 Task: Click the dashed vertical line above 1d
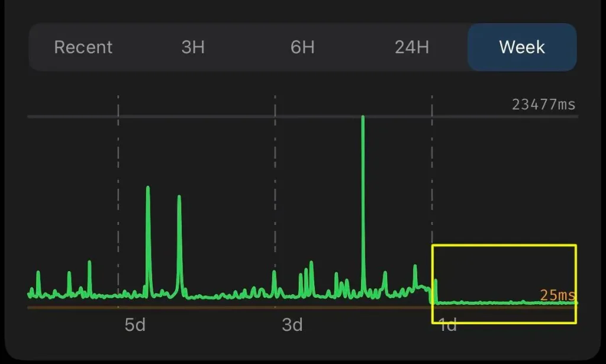tap(432, 178)
